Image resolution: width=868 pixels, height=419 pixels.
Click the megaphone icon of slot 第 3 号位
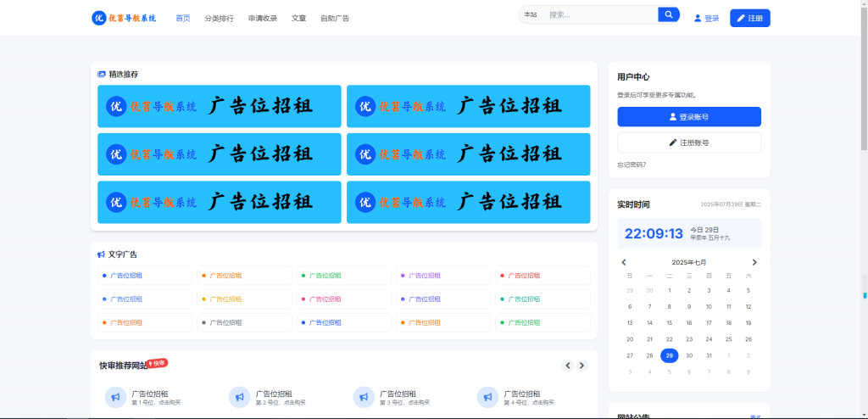click(x=363, y=398)
